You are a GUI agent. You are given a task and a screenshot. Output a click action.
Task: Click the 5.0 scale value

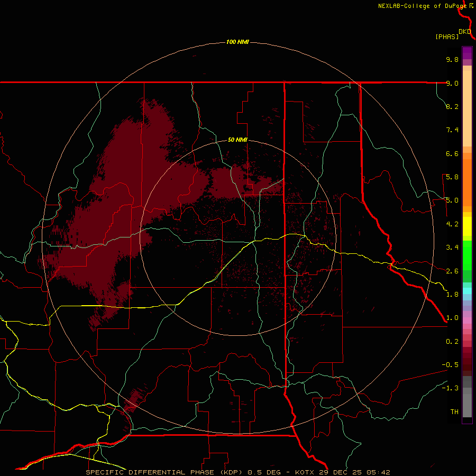click(x=452, y=200)
